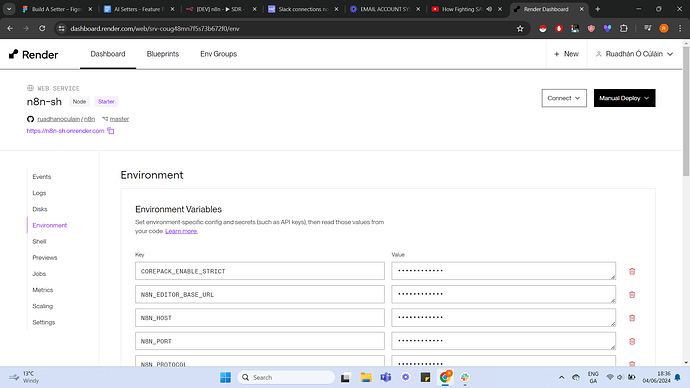690x388 pixels.
Task: Click the N8N_HOST value field
Action: pyautogui.click(x=503, y=318)
